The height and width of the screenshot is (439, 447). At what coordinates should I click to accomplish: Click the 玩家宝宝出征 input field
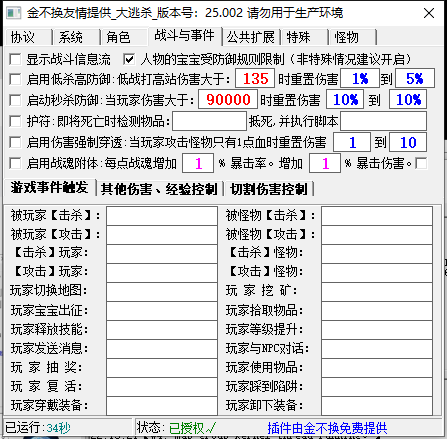point(162,311)
